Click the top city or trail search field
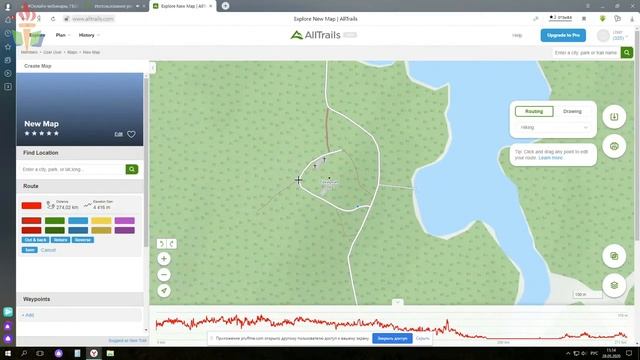The width and height of the screenshot is (640, 360). click(x=586, y=52)
